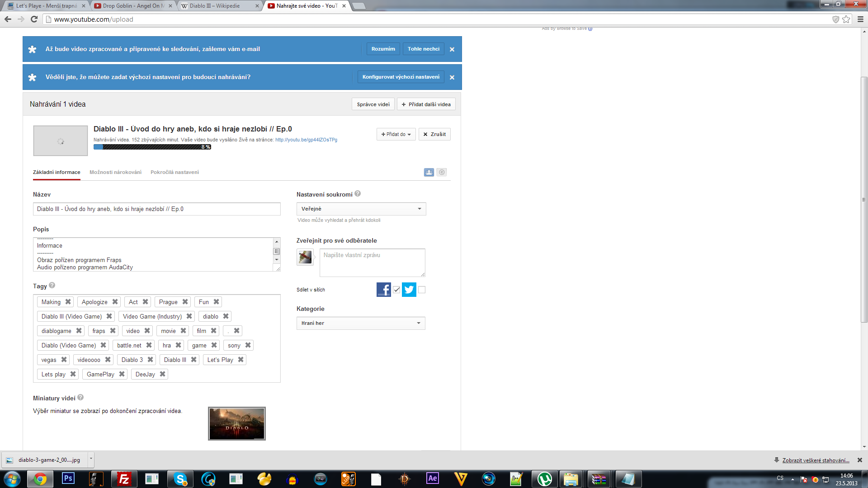Open the Veřejné privacy dropdown

click(361, 209)
